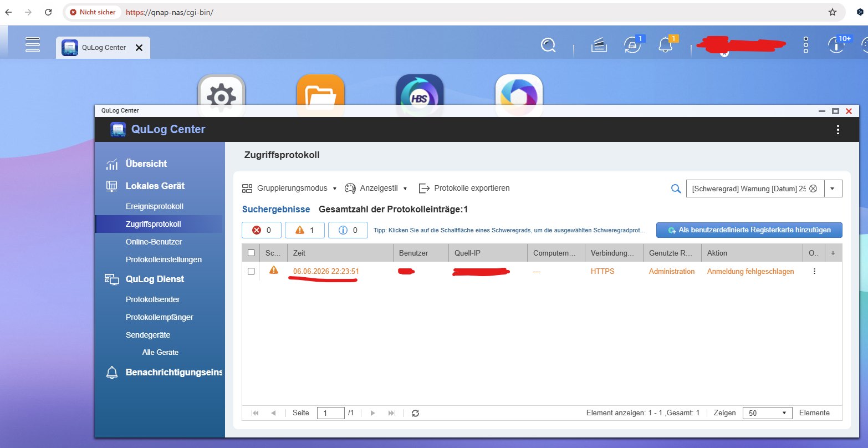This screenshot has width=868, height=448.
Task: Open the external devices icon with badge
Action: (632, 45)
